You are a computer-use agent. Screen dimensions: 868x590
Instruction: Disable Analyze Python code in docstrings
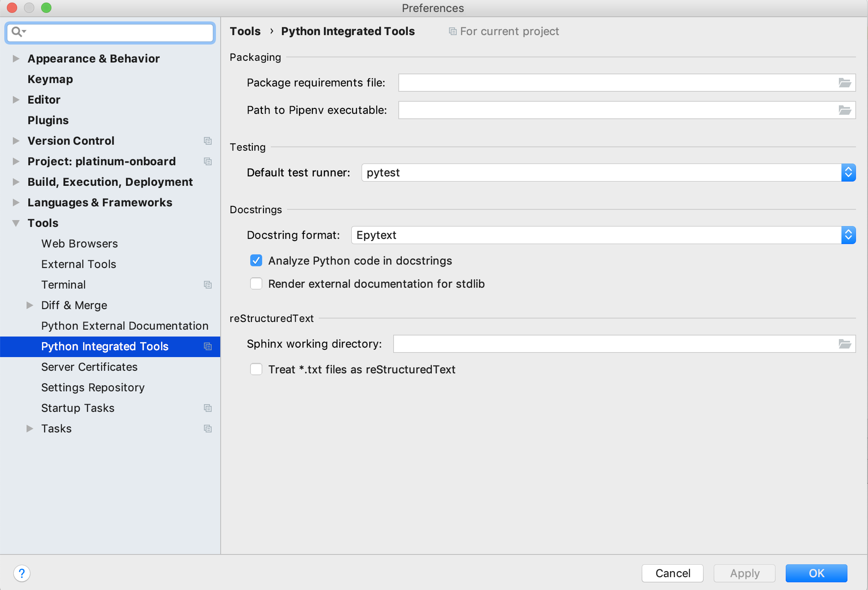256,260
